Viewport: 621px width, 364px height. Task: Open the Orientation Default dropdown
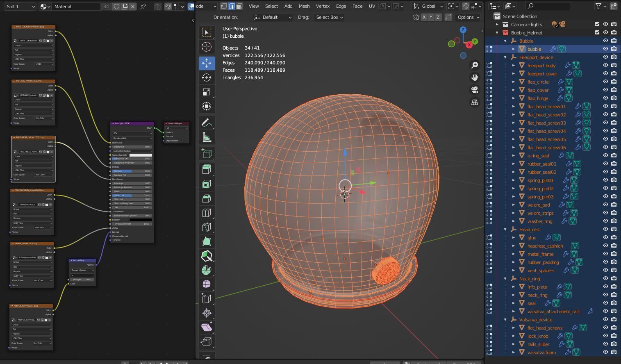coord(273,17)
